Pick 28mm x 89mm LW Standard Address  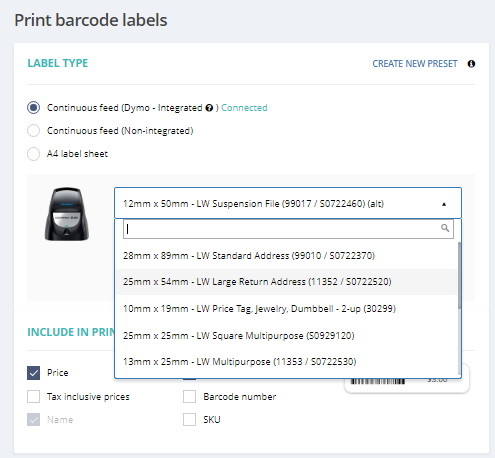(x=286, y=256)
